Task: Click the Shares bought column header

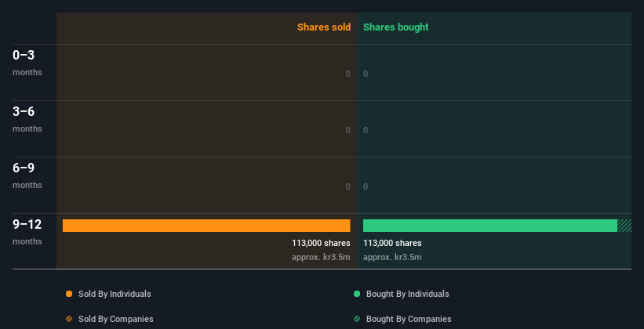Action: [x=396, y=27]
